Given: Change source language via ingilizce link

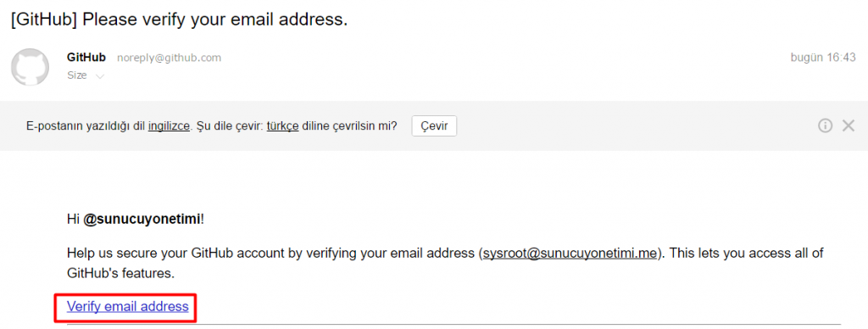Looking at the screenshot, I should pos(169,125).
